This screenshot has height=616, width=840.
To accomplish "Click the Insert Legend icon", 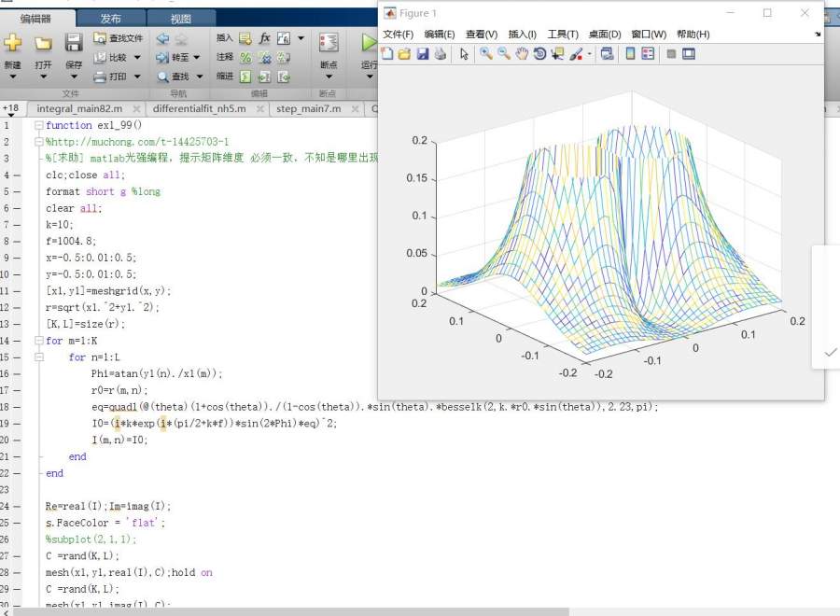I will [648, 54].
